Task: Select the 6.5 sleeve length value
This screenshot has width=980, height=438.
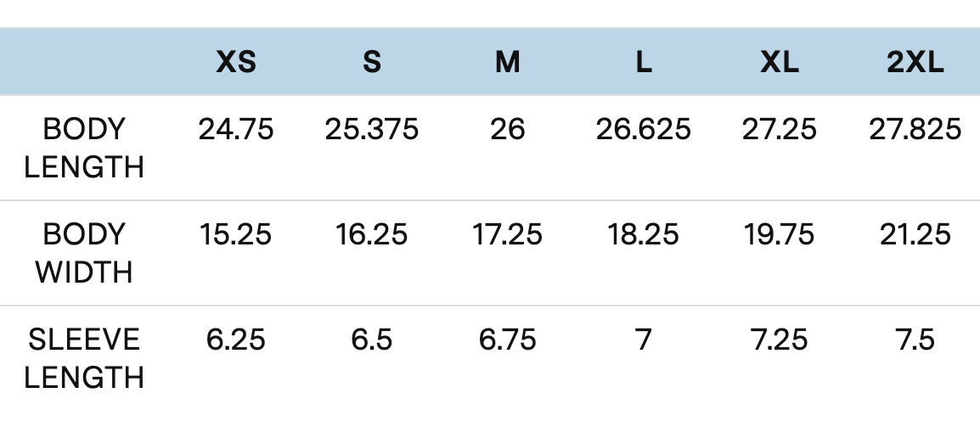Action: (x=372, y=340)
